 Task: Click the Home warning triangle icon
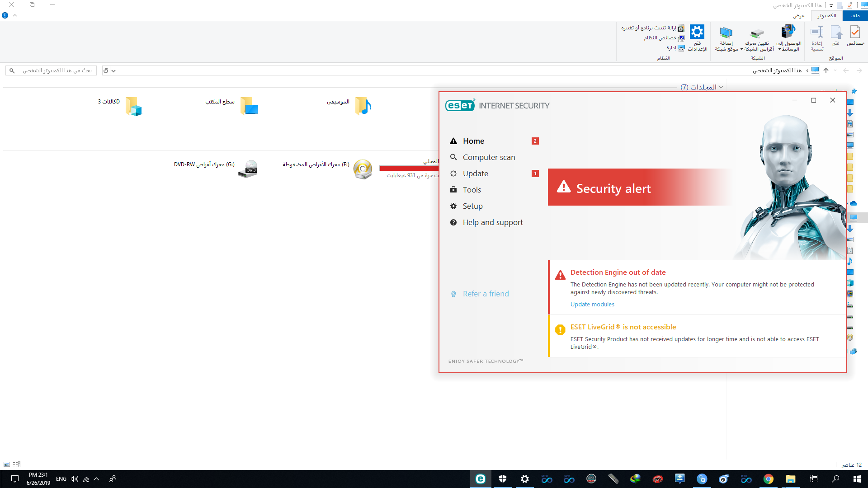coord(453,141)
